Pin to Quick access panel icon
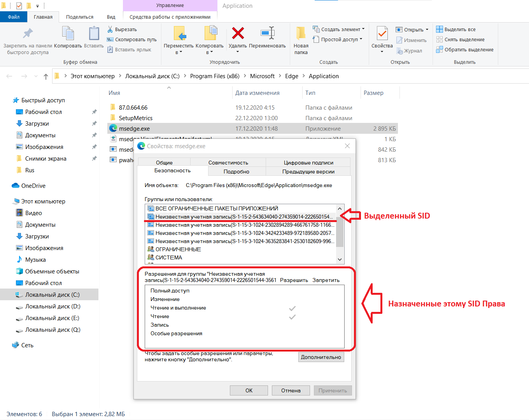This screenshot has height=420, width=529. 28,33
